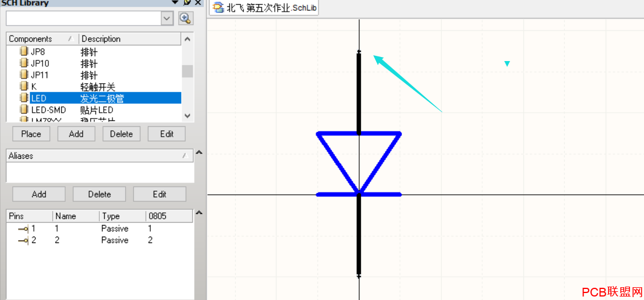
Task: Click the Aliases Delete button
Action: (x=100, y=194)
